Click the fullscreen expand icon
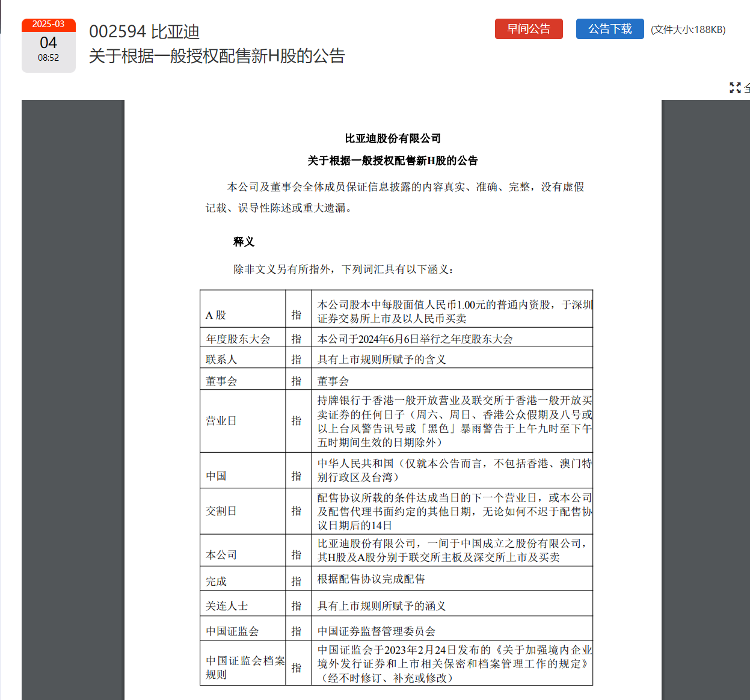 pyautogui.click(x=735, y=88)
